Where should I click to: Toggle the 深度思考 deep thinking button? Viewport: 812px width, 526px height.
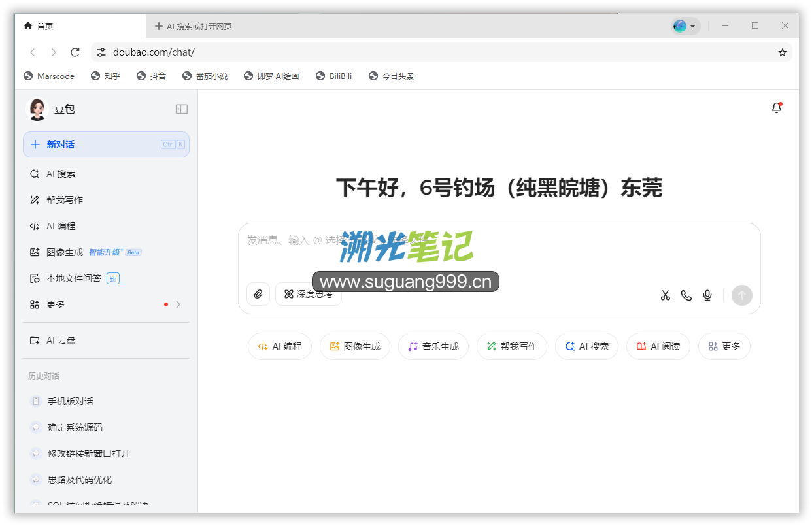309,295
